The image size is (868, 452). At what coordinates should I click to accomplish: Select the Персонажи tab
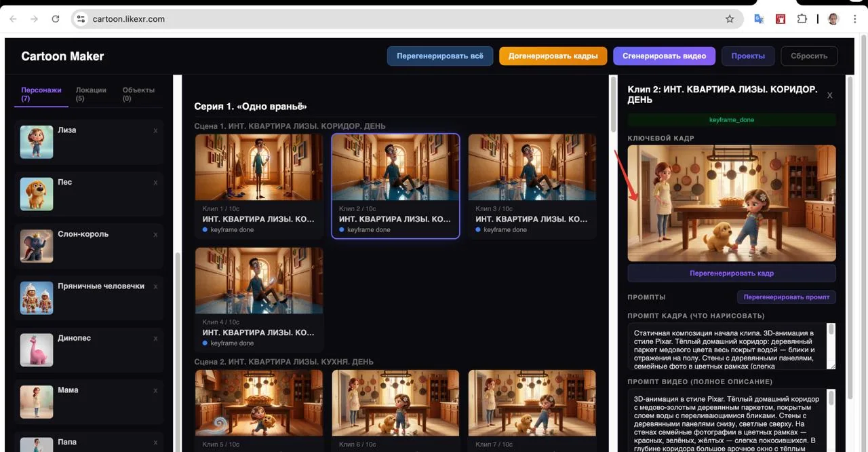[41, 94]
